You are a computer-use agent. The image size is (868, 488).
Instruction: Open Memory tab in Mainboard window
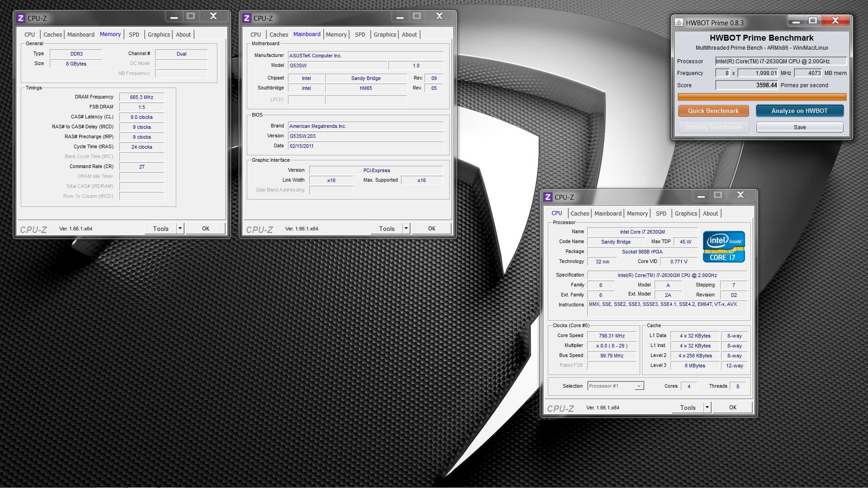(x=336, y=34)
